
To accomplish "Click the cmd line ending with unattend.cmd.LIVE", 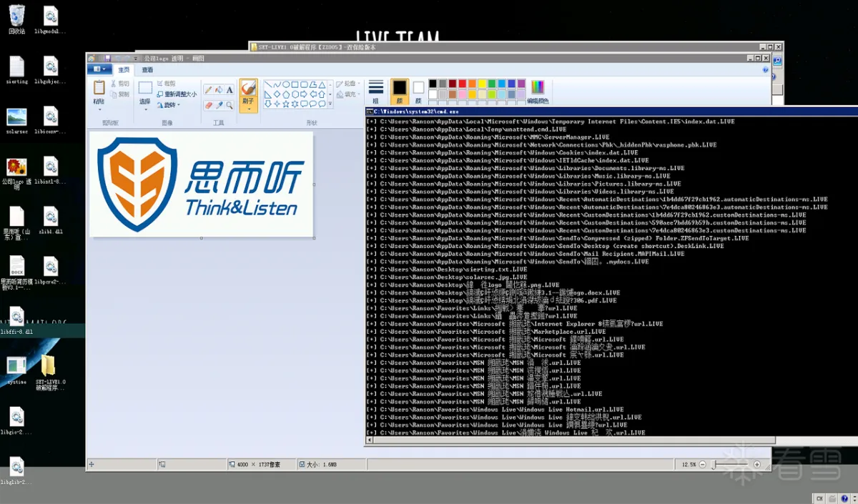I will pyautogui.click(x=466, y=129).
